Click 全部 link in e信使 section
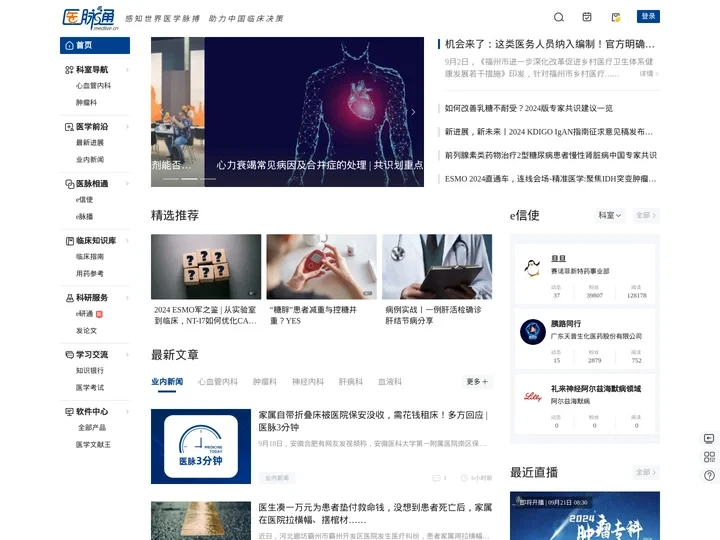This screenshot has height=540, width=720. [645, 215]
